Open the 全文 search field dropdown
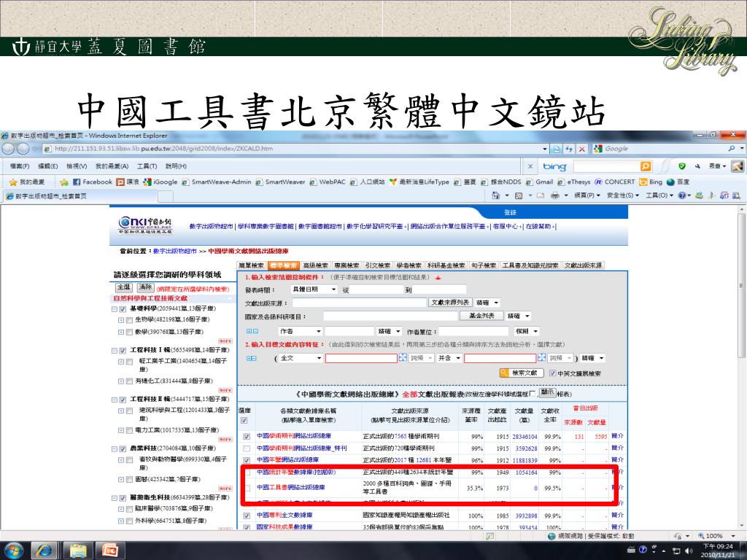747x560 pixels. point(301,358)
